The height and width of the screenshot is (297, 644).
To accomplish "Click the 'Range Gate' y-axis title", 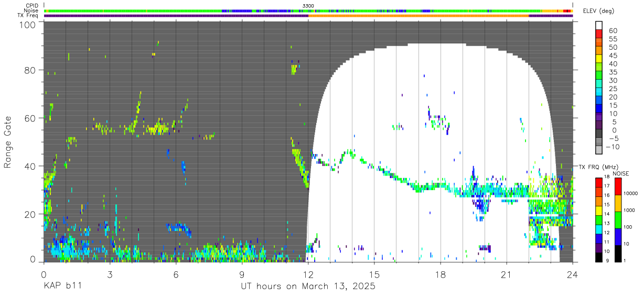I will pyautogui.click(x=8, y=142).
